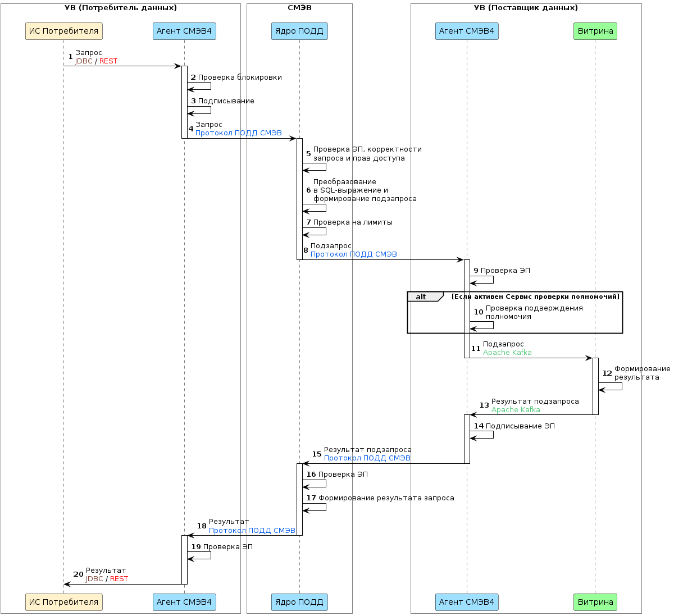Select the 'Проверка блокировки' step 2 label
674x616 pixels.
[240, 77]
